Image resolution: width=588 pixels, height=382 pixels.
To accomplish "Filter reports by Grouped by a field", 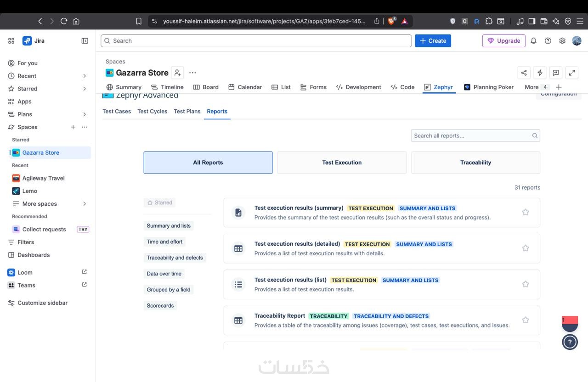I will 168,290.
